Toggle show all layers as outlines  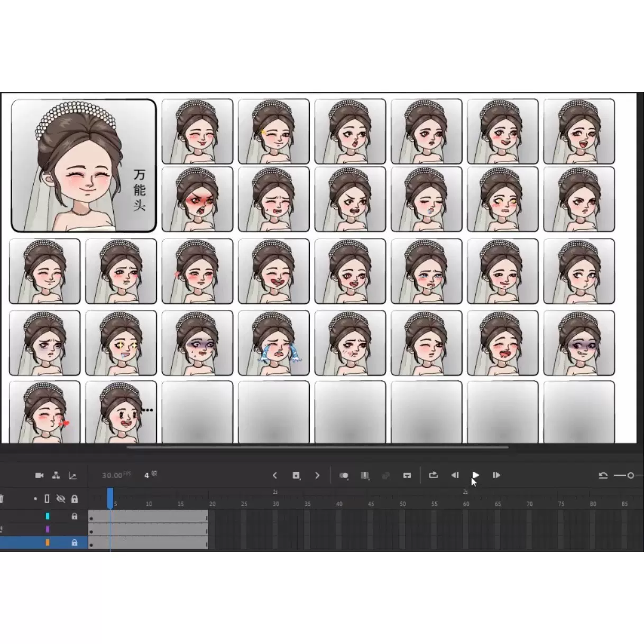tap(47, 499)
